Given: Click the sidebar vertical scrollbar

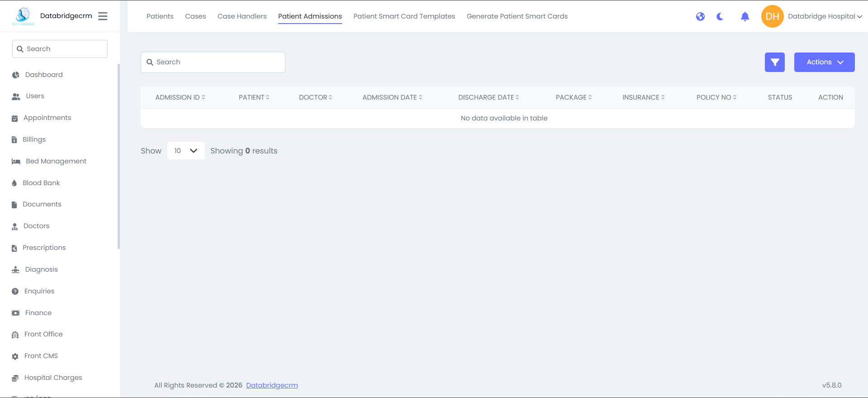Looking at the screenshot, I should pyautogui.click(x=119, y=156).
